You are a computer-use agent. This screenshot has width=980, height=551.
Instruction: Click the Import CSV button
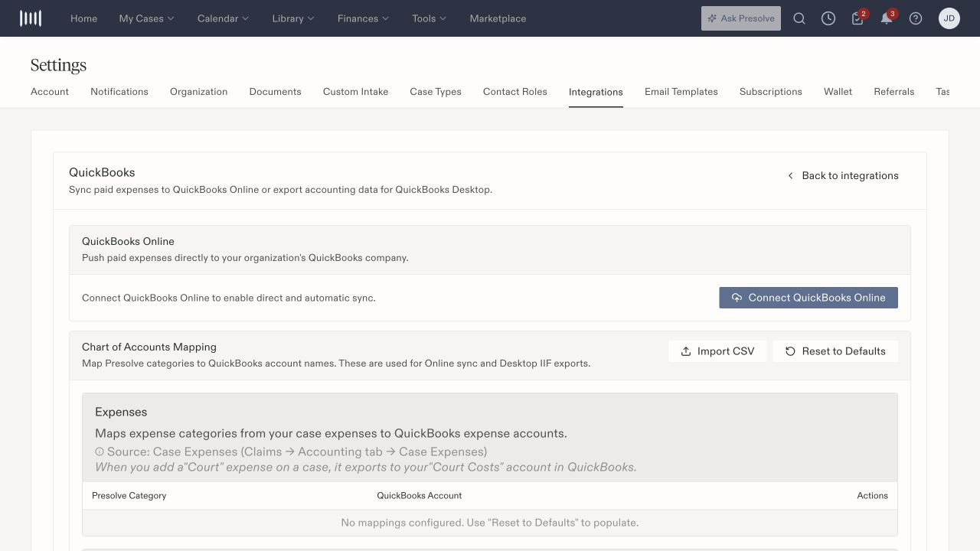coord(717,351)
